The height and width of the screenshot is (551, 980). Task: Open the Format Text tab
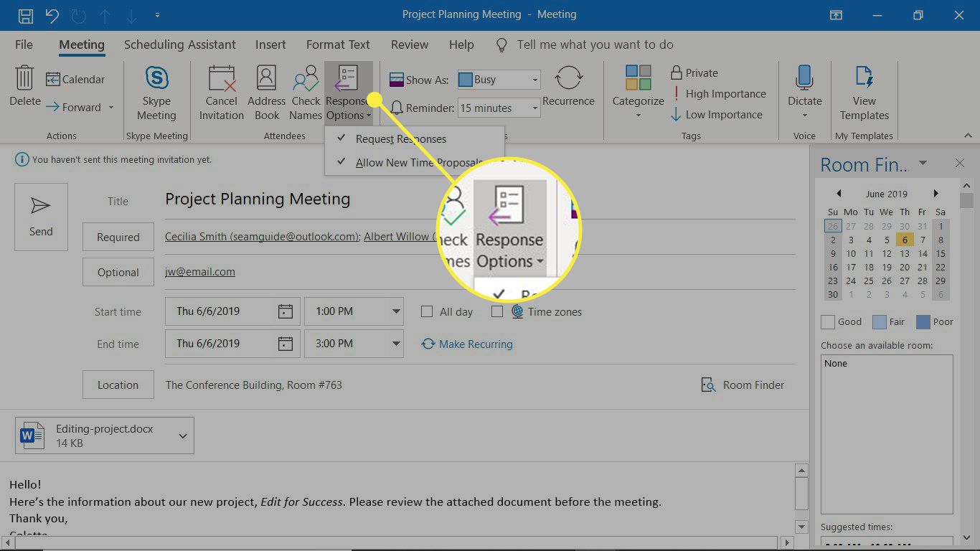[x=338, y=44]
